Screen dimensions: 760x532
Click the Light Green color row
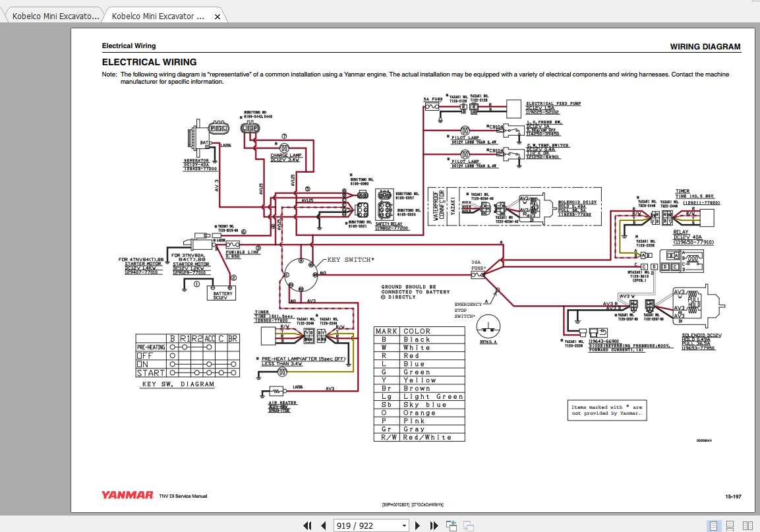pyautogui.click(x=419, y=397)
